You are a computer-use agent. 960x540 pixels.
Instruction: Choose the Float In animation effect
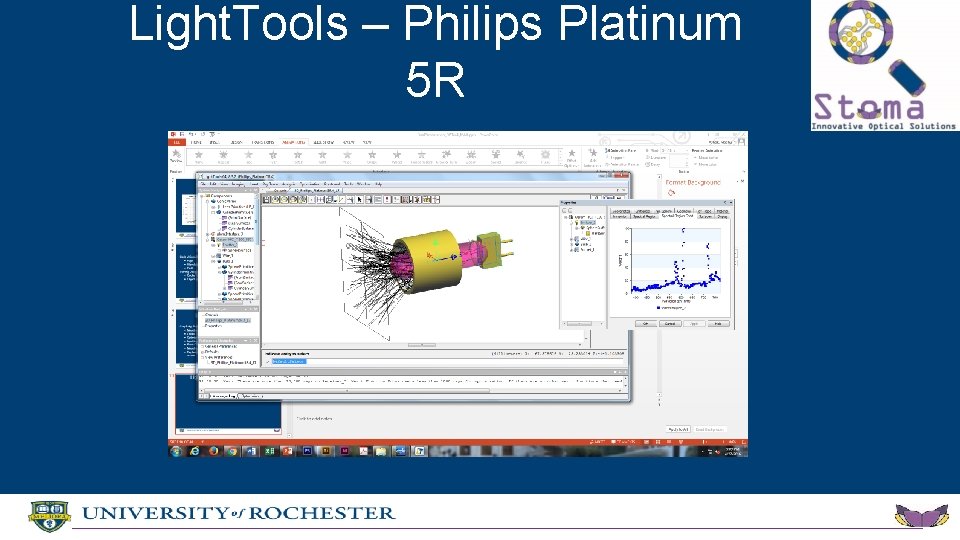[x=298, y=156]
